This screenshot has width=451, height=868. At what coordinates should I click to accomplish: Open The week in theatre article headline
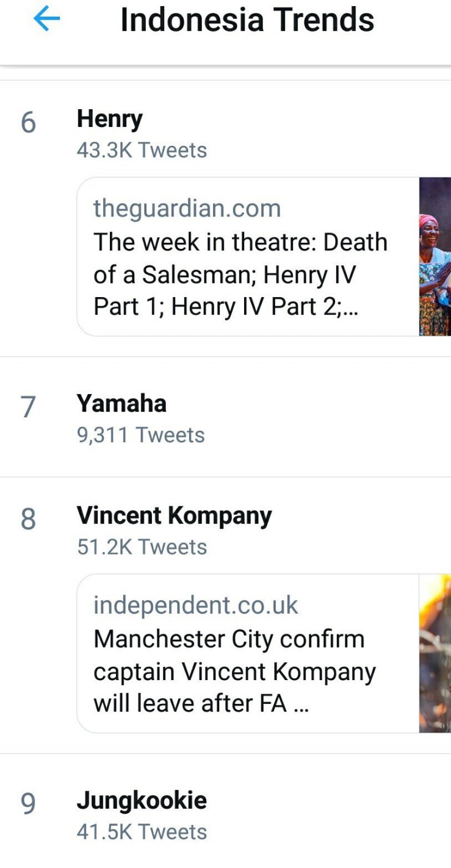tap(240, 274)
